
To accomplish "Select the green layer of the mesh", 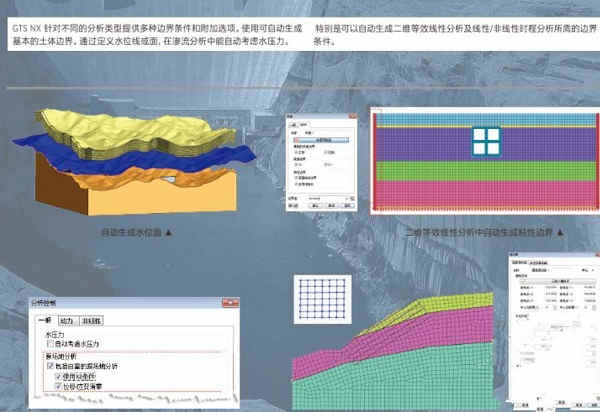I will pos(485,171).
